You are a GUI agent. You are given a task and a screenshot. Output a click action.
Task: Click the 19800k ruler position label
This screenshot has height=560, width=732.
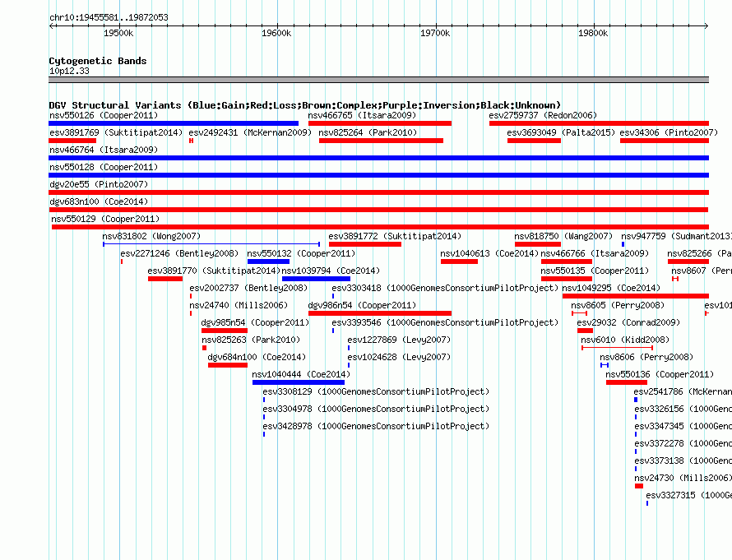[593, 33]
